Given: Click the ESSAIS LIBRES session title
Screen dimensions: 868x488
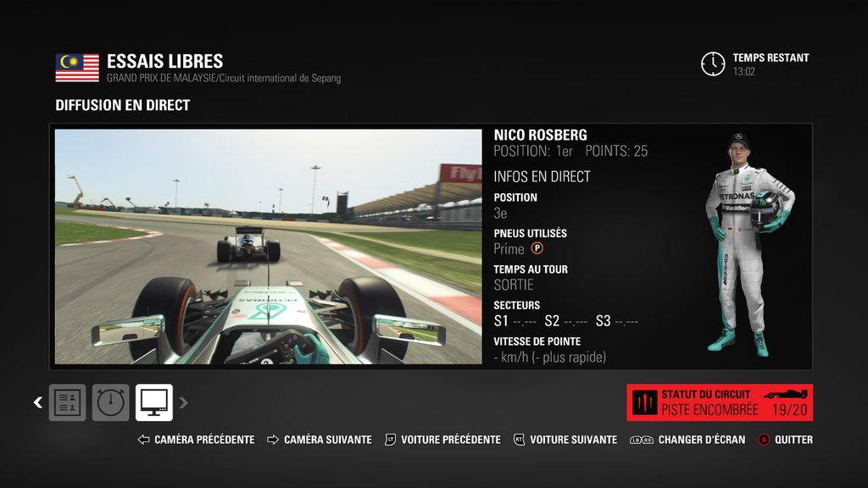Looking at the screenshot, I should (x=165, y=61).
